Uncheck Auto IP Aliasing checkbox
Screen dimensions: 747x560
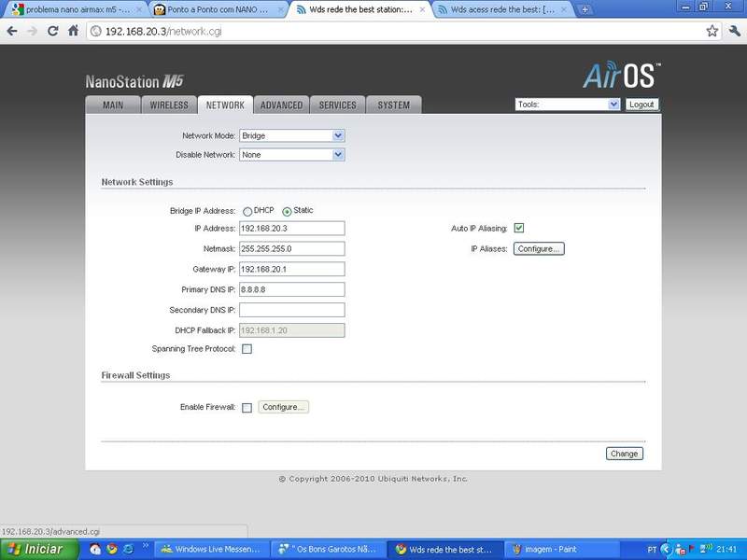(519, 228)
